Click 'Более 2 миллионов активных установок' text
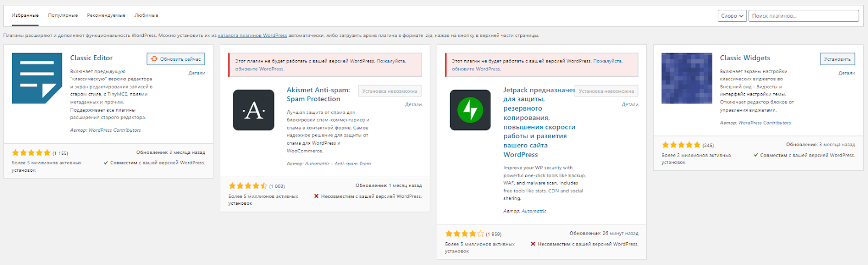Image resolution: width=868 pixels, height=265 pixels. coord(697,159)
